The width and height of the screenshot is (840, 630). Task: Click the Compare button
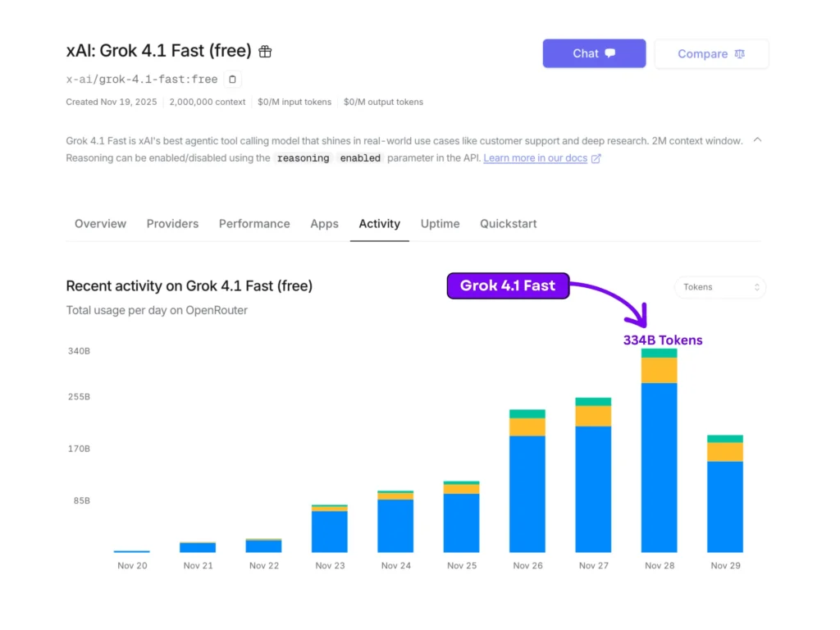(x=711, y=53)
